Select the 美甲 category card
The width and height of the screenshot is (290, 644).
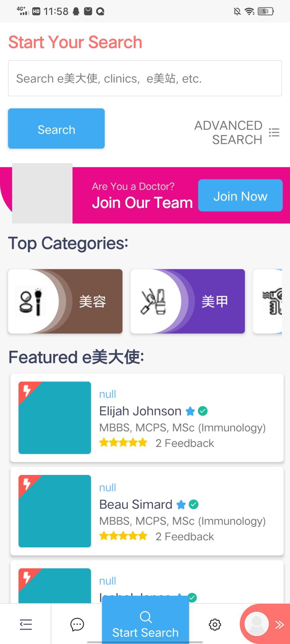[x=188, y=301]
